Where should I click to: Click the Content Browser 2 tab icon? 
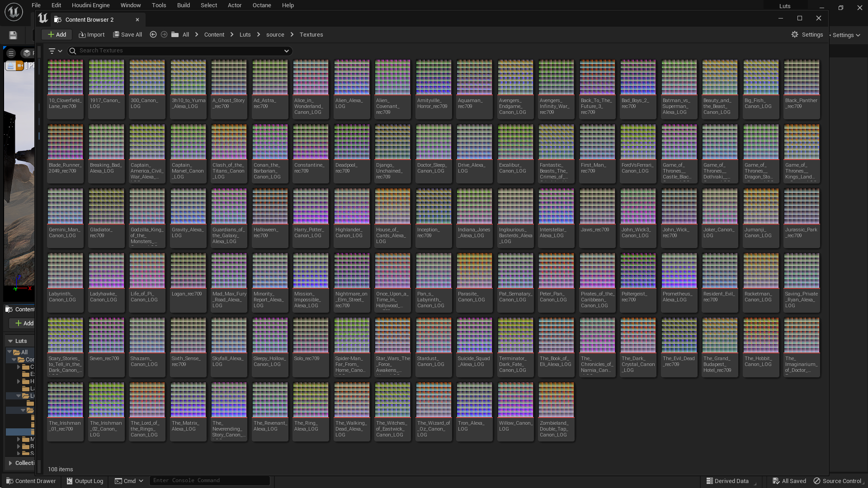[58, 19]
